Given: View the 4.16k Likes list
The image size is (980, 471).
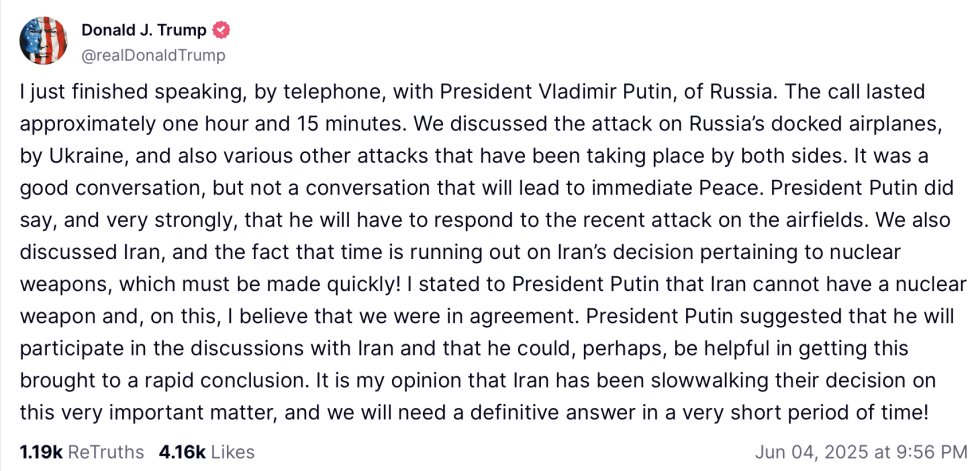Looking at the screenshot, I should 205,451.
